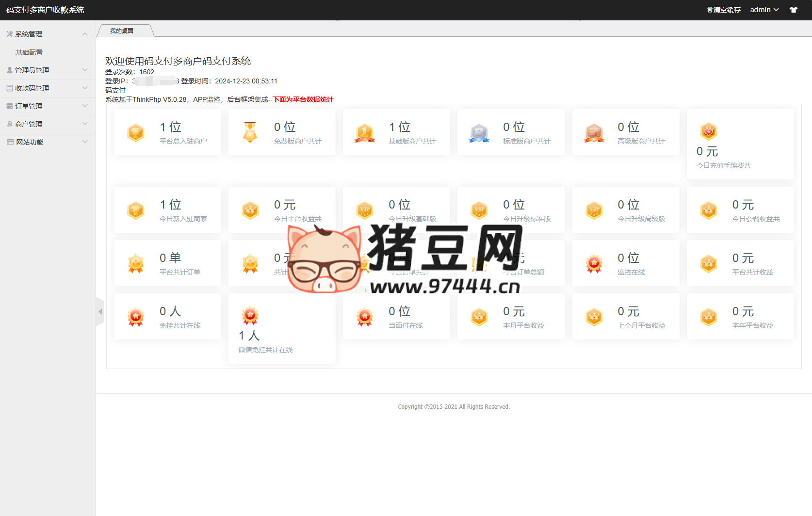Click the 商户管理 merchant icon

coord(9,124)
